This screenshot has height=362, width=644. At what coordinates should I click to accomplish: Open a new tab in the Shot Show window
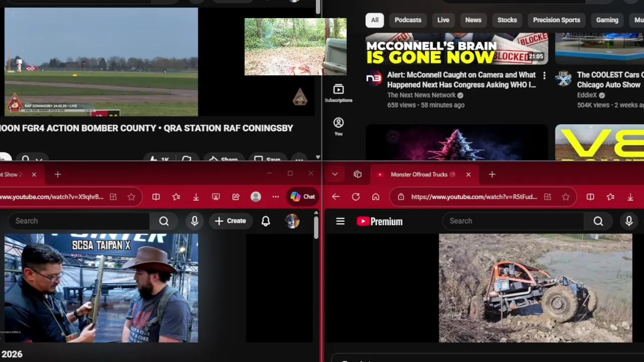(57, 174)
